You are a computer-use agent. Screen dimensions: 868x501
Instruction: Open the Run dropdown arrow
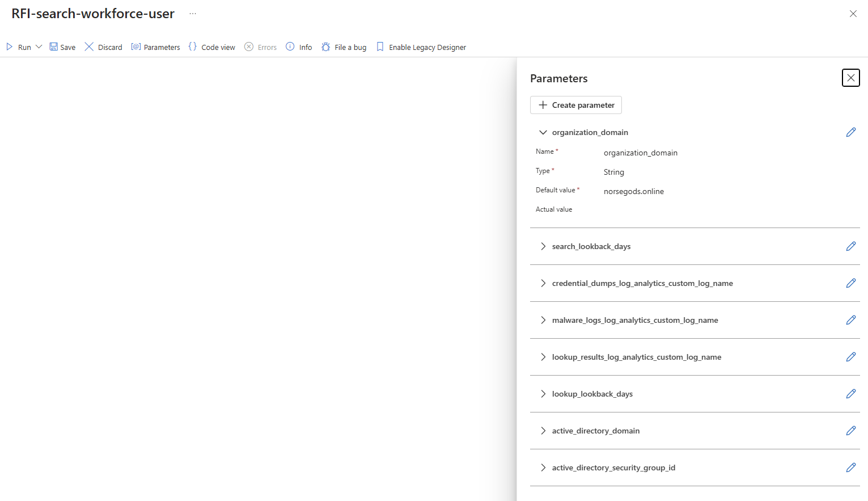pos(39,47)
